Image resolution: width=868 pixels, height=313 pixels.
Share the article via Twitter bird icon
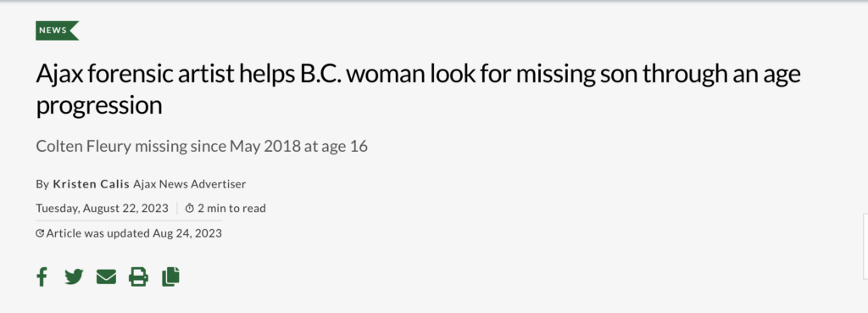coord(74,277)
